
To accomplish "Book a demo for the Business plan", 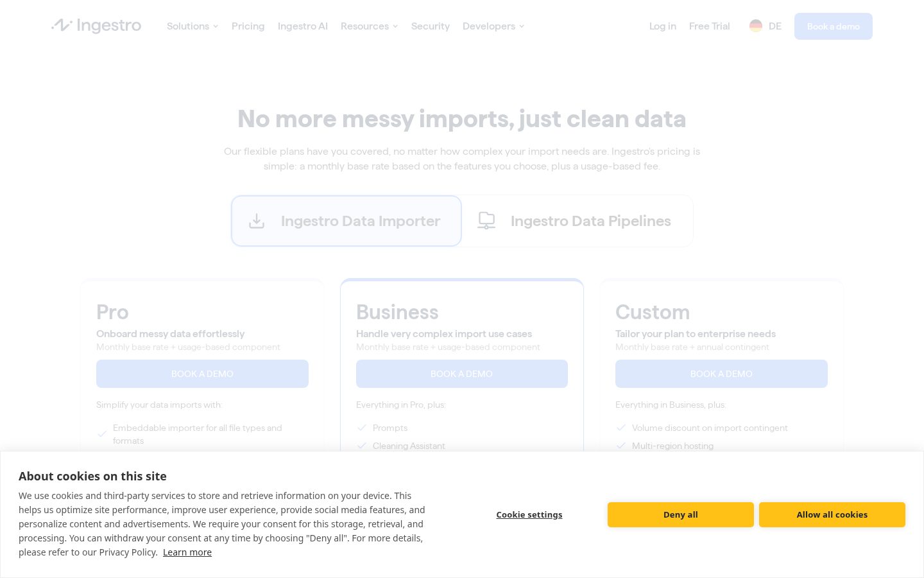I will (x=462, y=374).
